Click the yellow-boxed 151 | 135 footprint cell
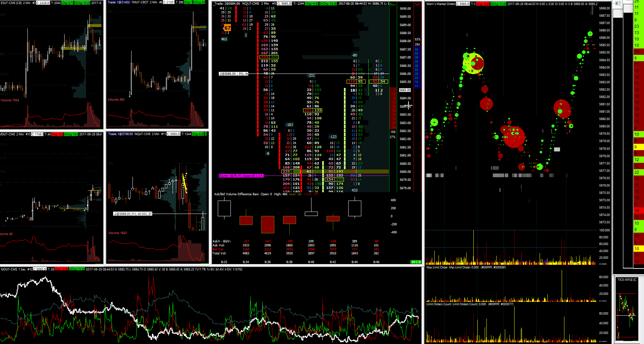 coord(313,110)
